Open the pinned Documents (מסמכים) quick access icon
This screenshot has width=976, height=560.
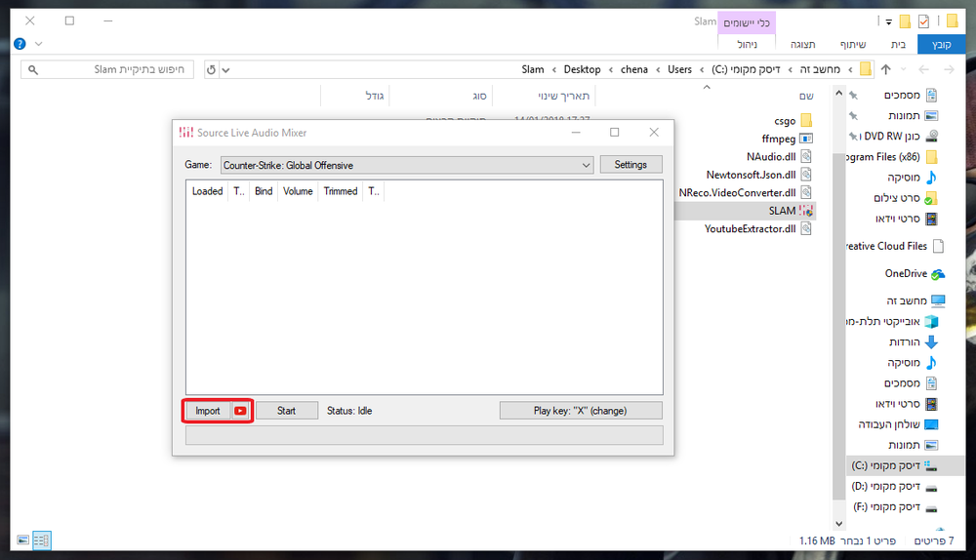coord(931,95)
